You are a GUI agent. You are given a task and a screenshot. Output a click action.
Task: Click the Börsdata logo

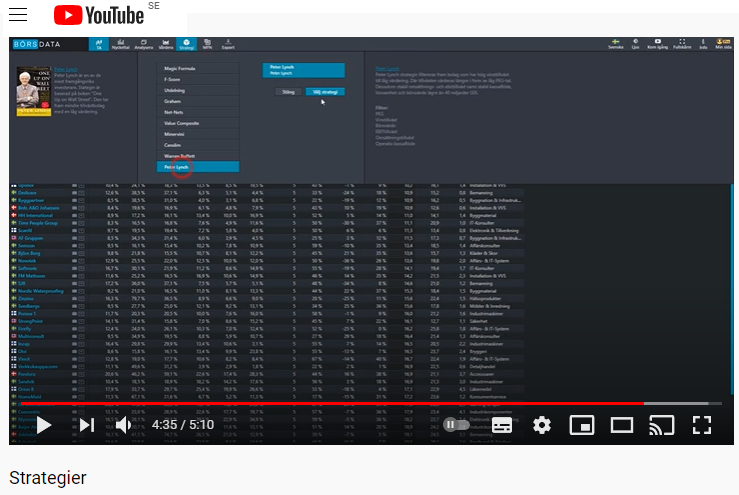[x=37, y=44]
